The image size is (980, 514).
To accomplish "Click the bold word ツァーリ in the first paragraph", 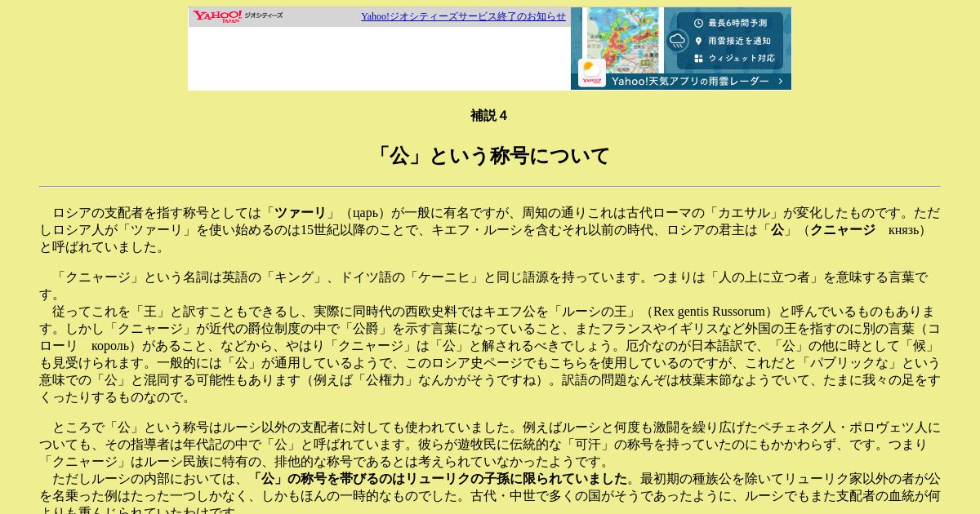I will click(301, 213).
